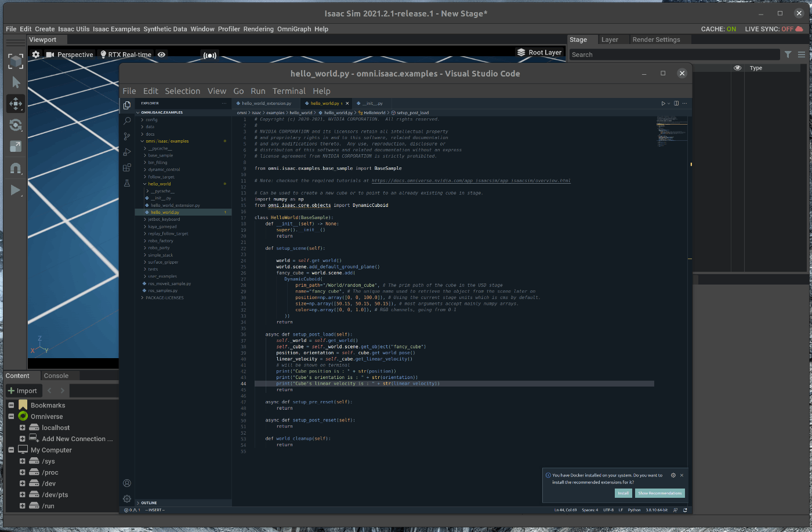The width and height of the screenshot is (812, 532).
Task: Open the Root Layer selector
Action: 539,52
